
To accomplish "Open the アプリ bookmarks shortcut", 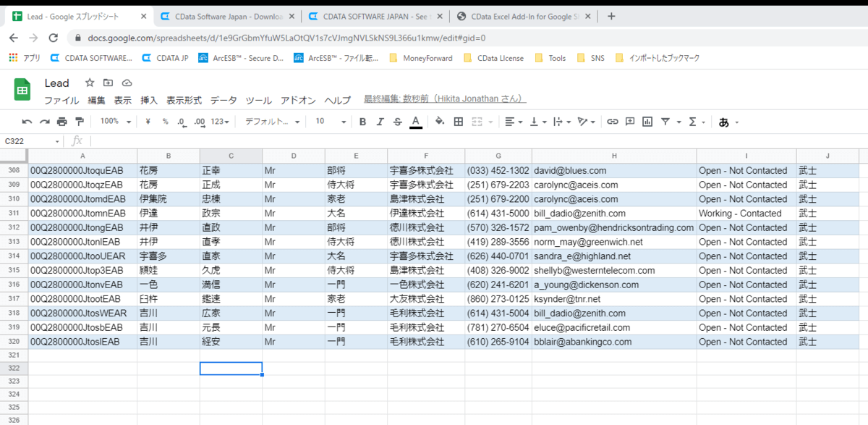I will pyautogui.click(x=25, y=58).
